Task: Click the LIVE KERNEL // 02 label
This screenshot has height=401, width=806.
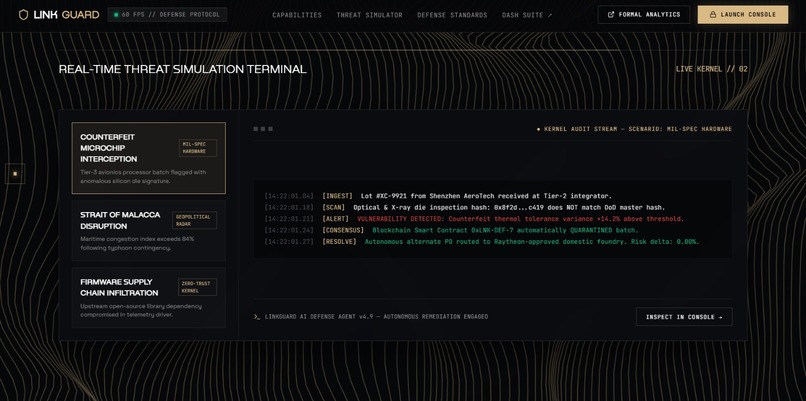Action: [711, 69]
